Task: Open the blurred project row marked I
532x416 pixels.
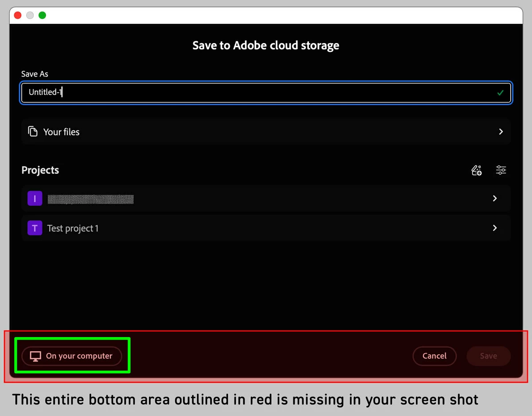Action: point(266,198)
